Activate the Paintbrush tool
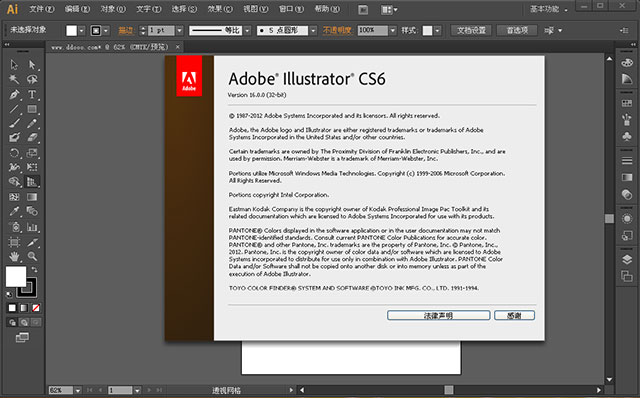Screen dimensions: 640x398 14,123
